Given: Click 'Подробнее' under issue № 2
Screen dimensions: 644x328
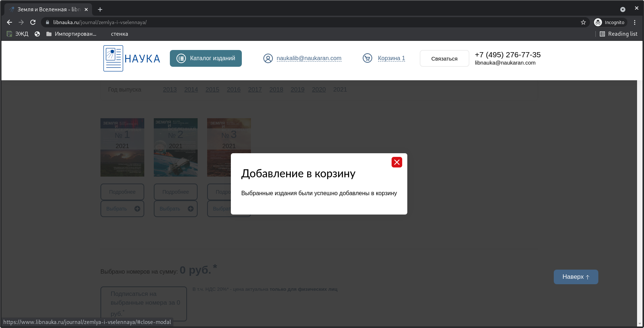Looking at the screenshot, I should [176, 192].
